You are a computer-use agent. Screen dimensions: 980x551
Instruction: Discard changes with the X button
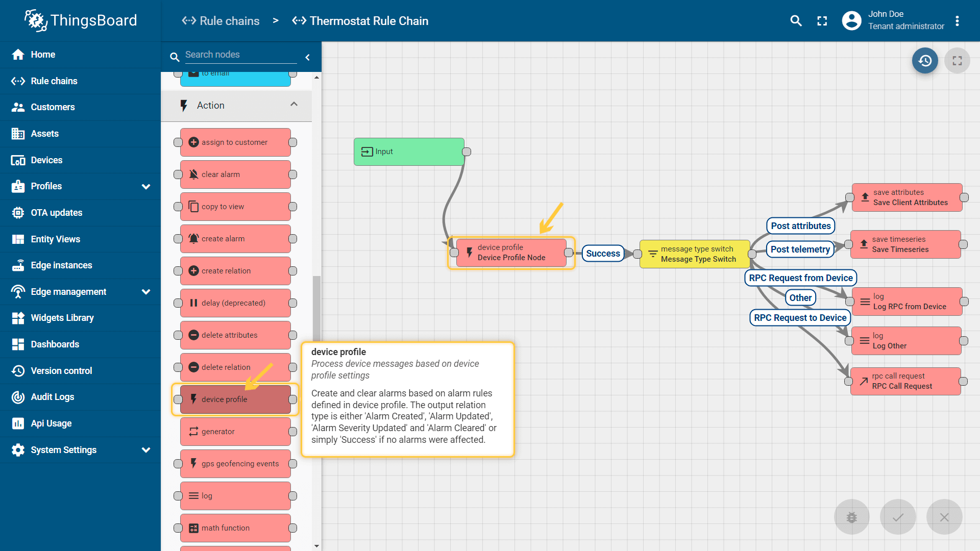click(944, 517)
